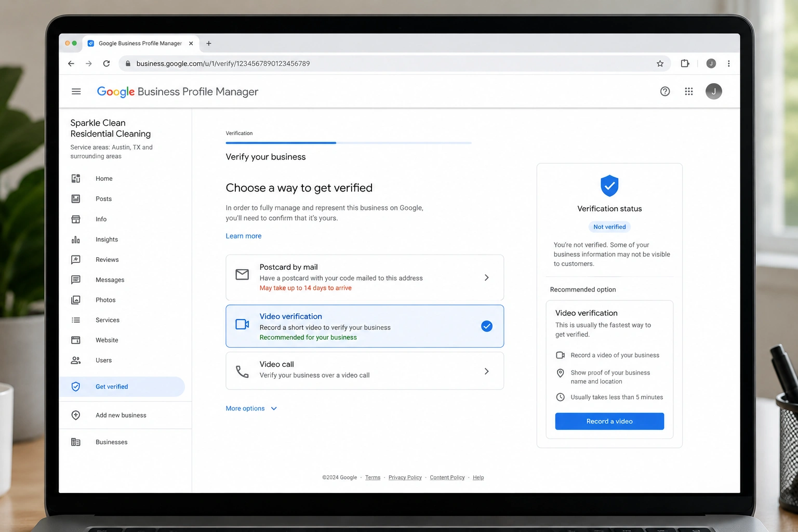
Task: Go forward in browser history
Action: click(x=89, y=63)
